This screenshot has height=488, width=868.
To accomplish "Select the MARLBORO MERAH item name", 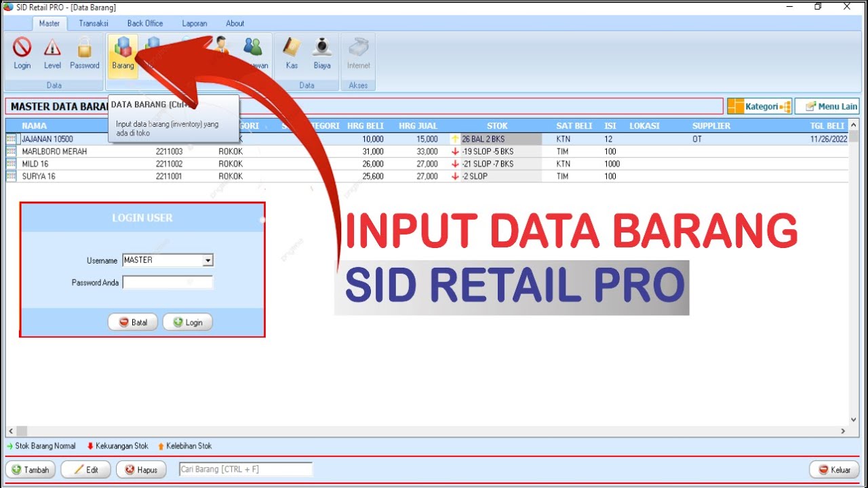I will (x=54, y=151).
